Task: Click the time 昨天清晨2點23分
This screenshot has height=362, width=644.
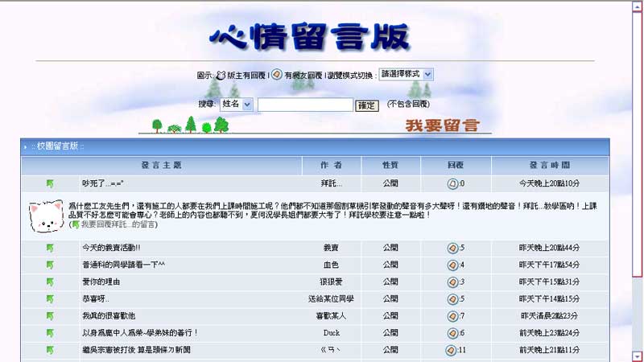Action: click(550, 316)
